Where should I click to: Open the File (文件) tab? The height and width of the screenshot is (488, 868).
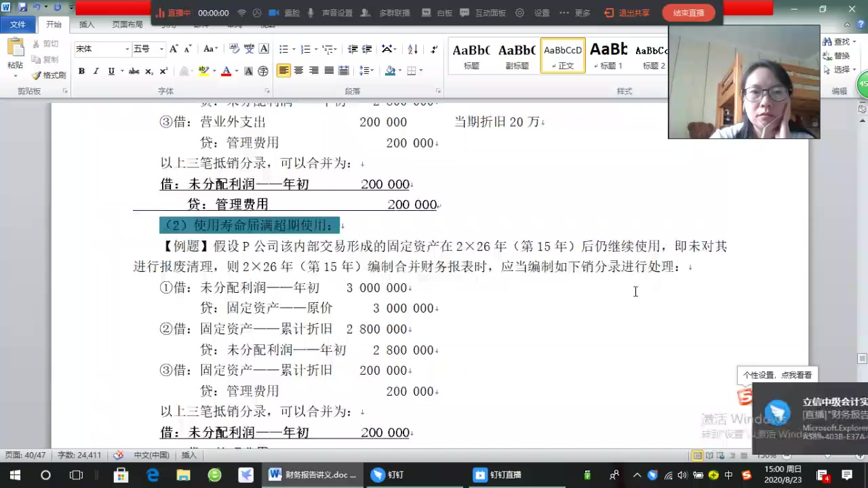click(18, 25)
